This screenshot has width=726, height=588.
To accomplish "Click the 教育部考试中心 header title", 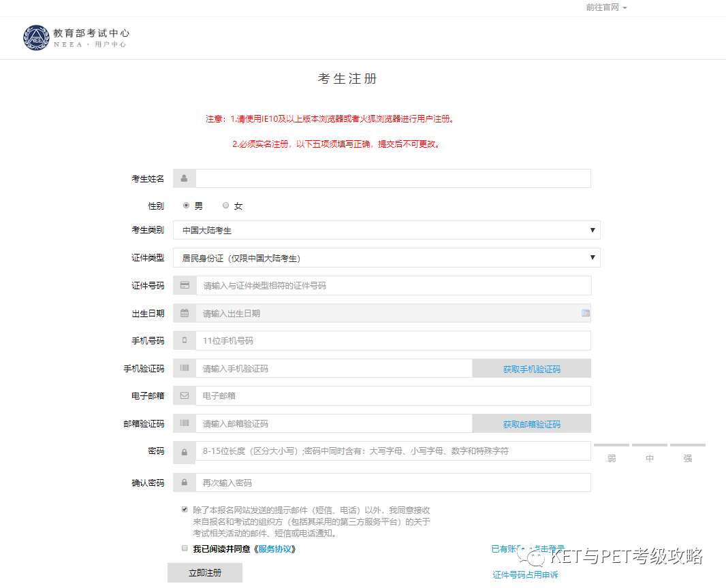I will point(91,33).
